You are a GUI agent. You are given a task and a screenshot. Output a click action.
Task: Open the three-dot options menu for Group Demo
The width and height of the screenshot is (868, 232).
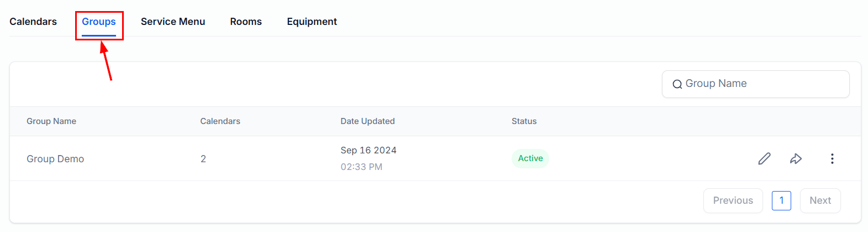pos(832,159)
